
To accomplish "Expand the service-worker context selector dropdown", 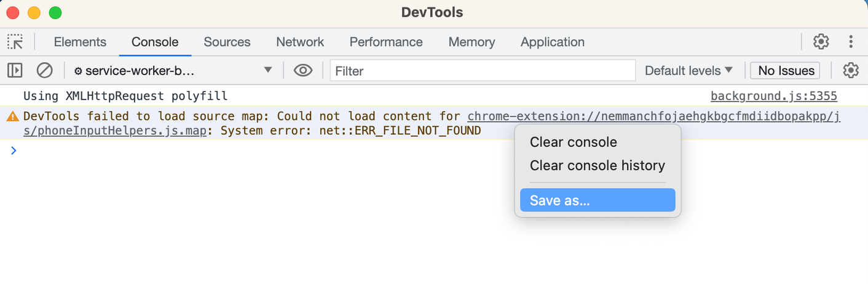I will point(173,71).
